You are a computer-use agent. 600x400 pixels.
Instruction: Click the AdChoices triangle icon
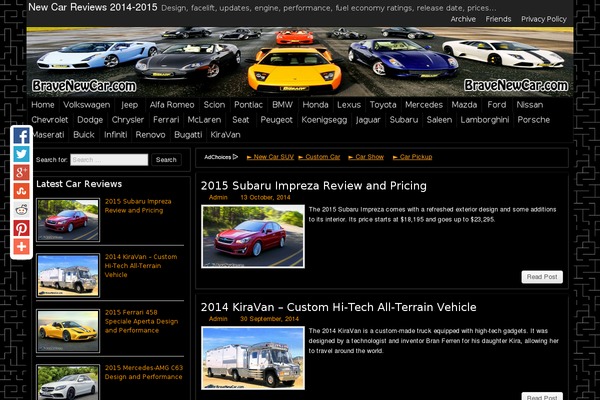235,157
